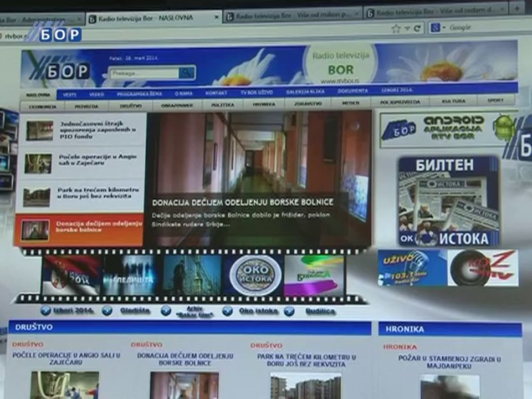532x399 pixels.
Task: Open the DOKUMENTA menu item
Action: pos(352,91)
